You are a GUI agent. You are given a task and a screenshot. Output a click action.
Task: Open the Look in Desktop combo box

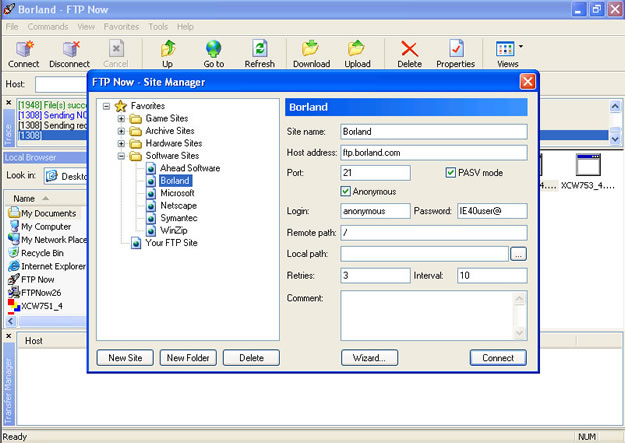pos(65,176)
